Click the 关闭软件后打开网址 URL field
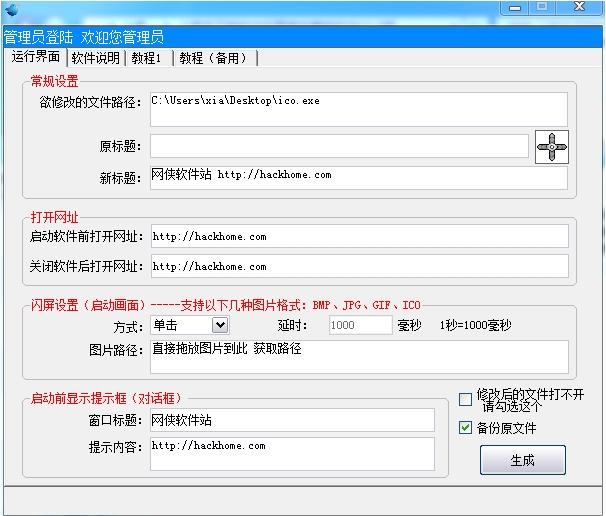 358,267
